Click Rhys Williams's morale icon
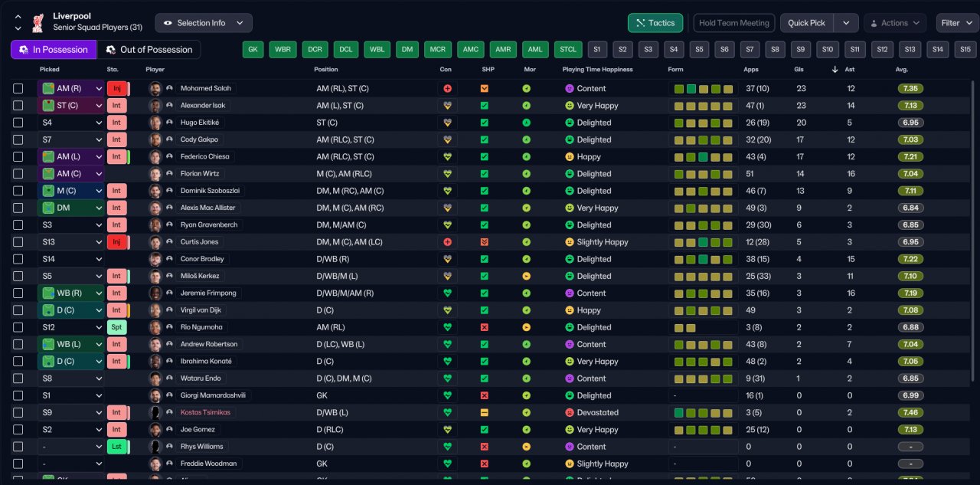Viewport: 980px width, 485px height. coord(526,447)
